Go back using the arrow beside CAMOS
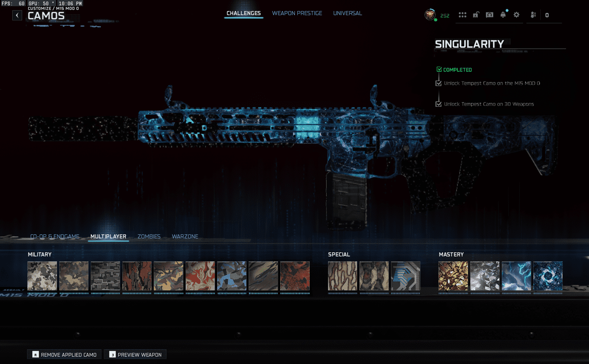 (x=17, y=15)
